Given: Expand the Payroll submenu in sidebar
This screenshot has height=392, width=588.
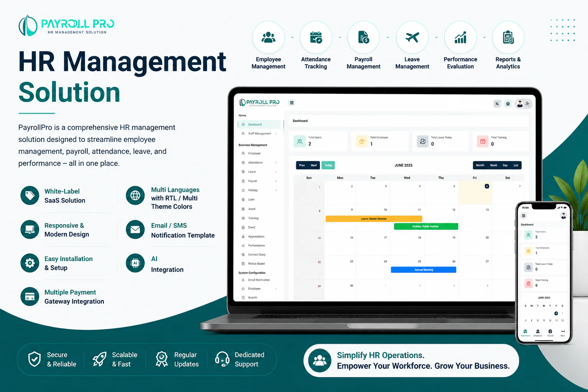Looking at the screenshot, I should coord(260,181).
